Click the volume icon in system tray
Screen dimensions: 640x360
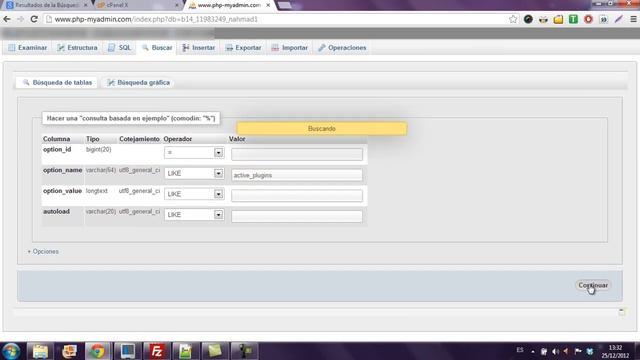tap(555, 351)
